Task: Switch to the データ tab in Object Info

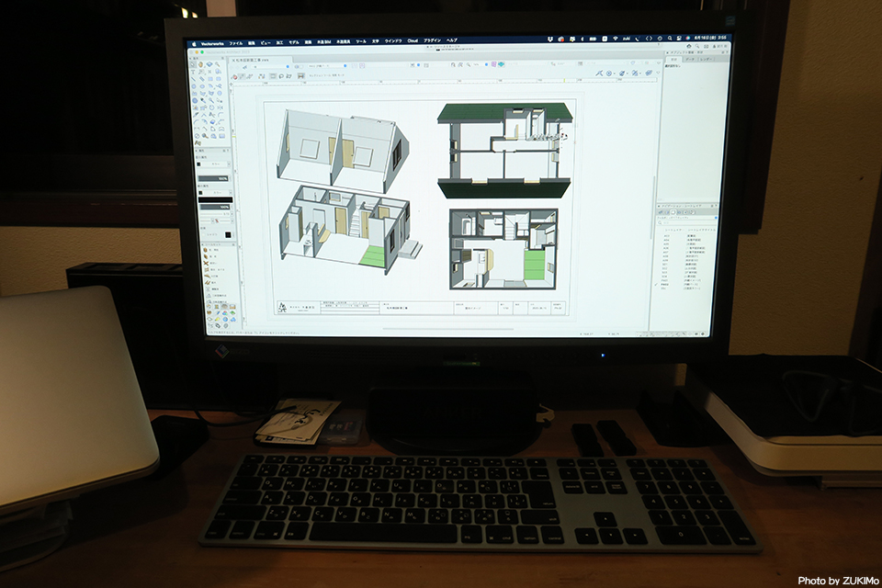Action: click(x=690, y=59)
